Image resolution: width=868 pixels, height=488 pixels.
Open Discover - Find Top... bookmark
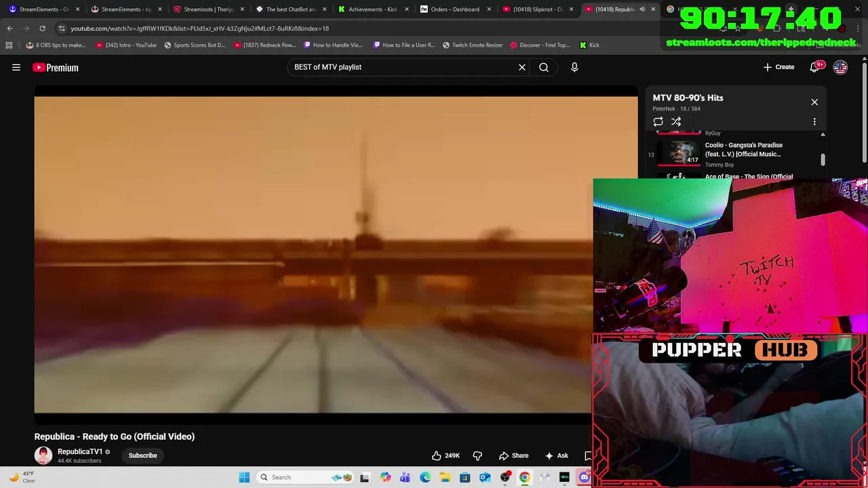pyautogui.click(x=540, y=45)
